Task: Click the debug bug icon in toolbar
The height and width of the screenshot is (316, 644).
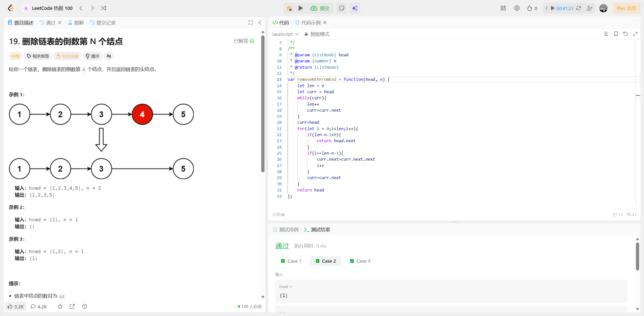Action: click(x=289, y=8)
